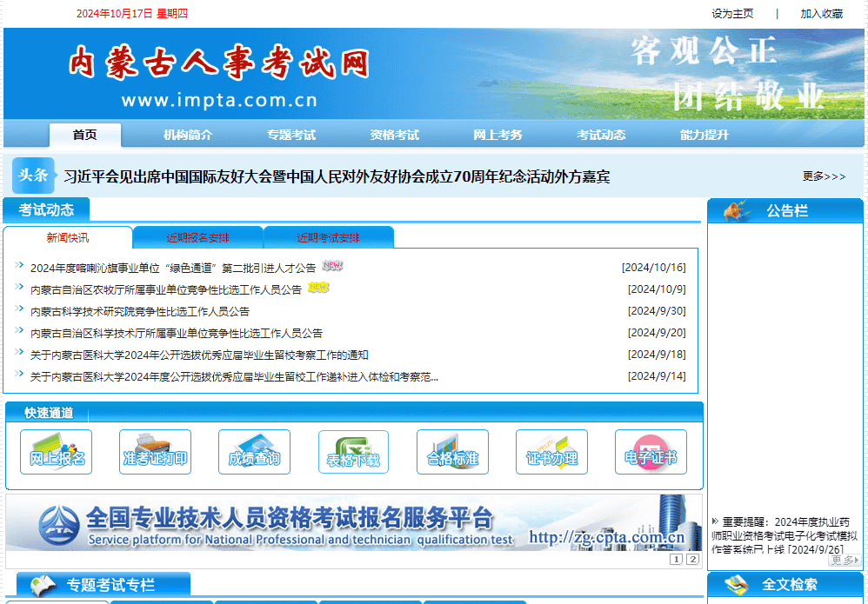Screen dimensions: 868x604
Task: Select the 新闻快讯 tab
Action: [x=68, y=238]
